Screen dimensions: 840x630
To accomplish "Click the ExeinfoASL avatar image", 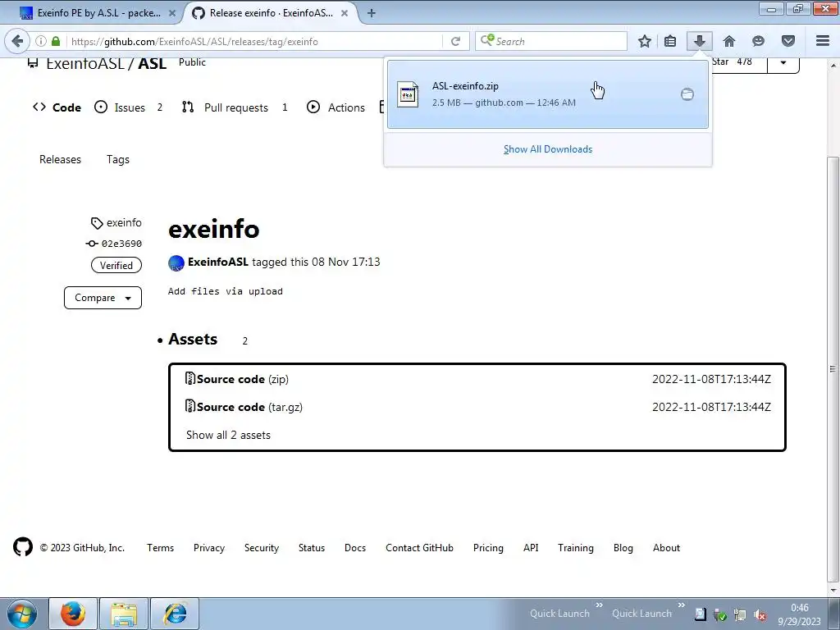I will pyautogui.click(x=176, y=263).
